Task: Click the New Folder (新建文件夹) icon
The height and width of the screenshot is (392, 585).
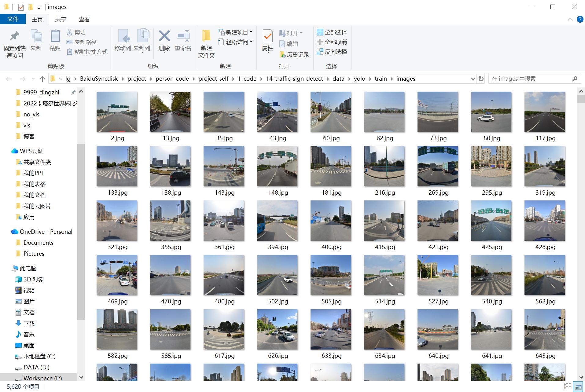Action: click(x=206, y=36)
